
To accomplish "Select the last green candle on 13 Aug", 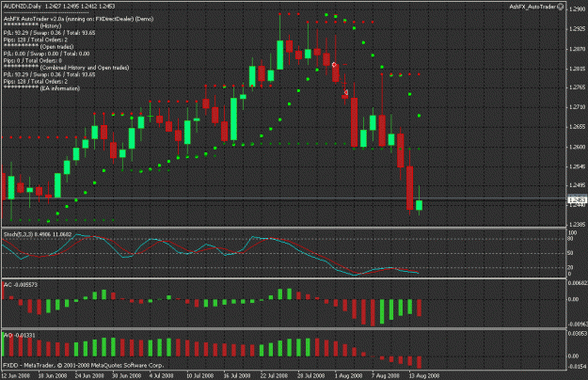I will (x=419, y=205).
